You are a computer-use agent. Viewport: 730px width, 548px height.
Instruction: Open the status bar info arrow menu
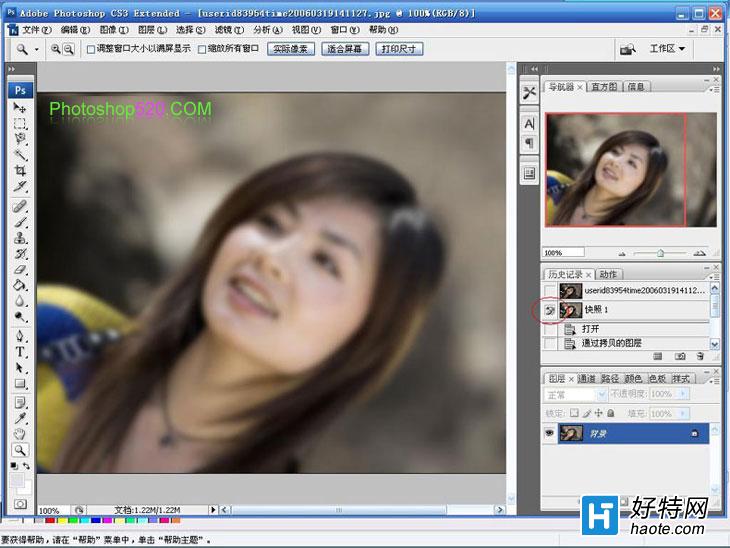pos(213,510)
